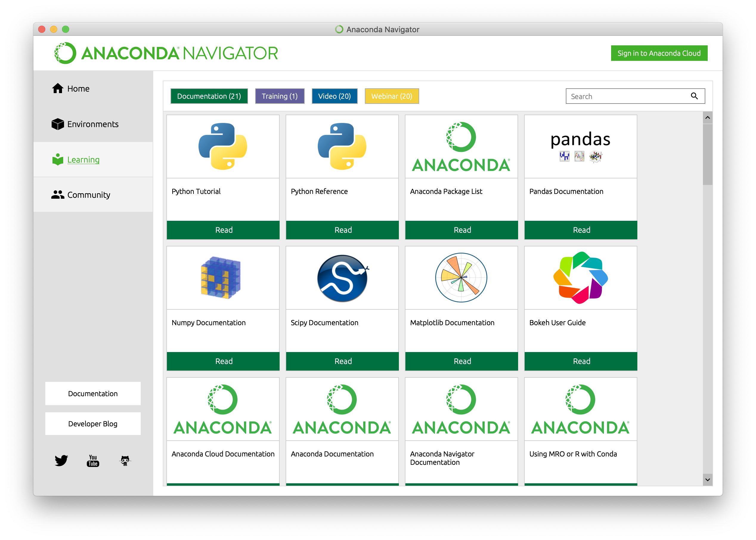The height and width of the screenshot is (540, 756).
Task: Open the sidebar Documentation button
Action: (93, 393)
